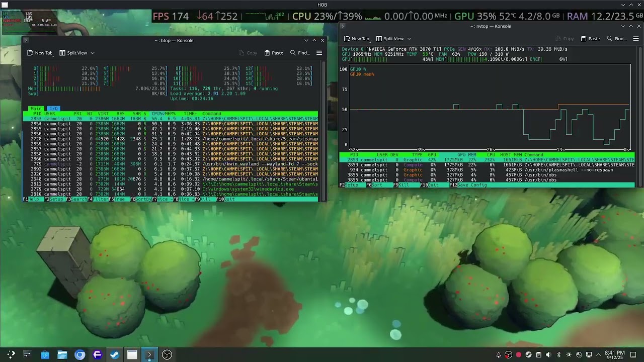Expand Split View dropdown in nvtop Konsole

click(409, 39)
